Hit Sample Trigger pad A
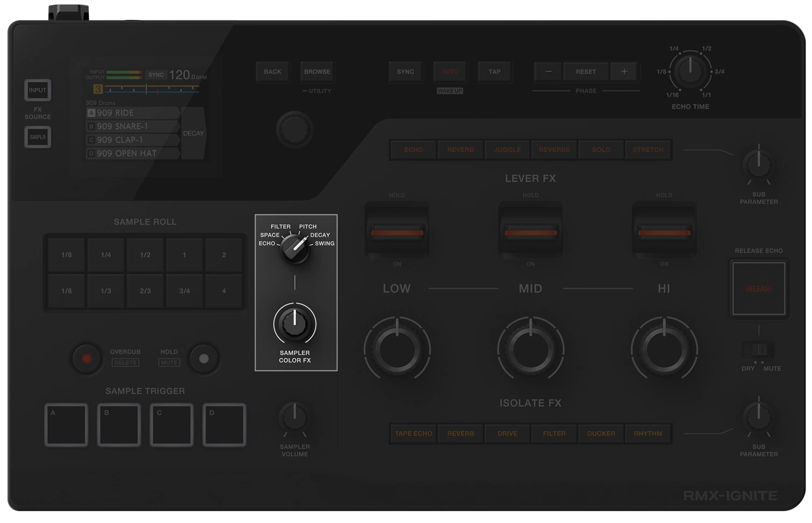 (66, 425)
